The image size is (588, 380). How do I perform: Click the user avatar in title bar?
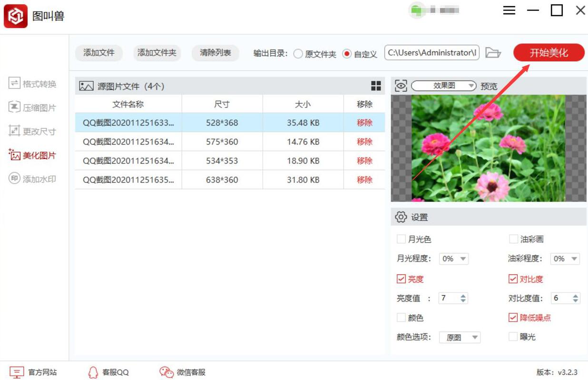[416, 10]
